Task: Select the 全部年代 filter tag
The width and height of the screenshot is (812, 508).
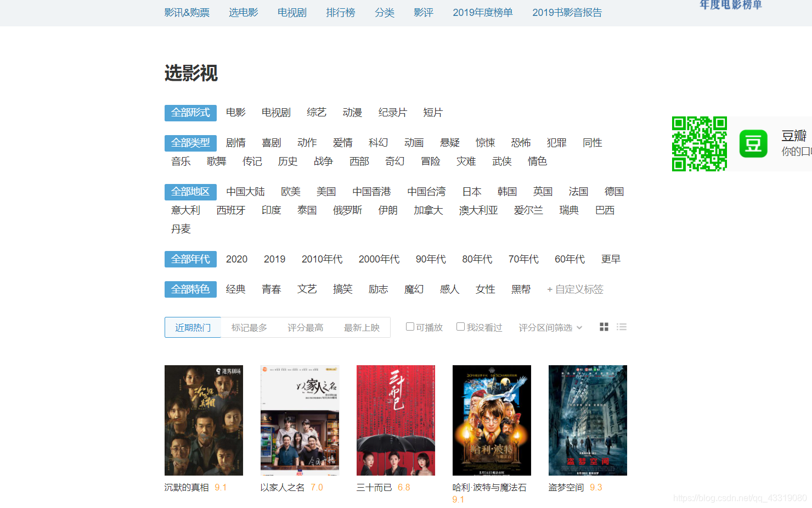Action: [x=190, y=259]
